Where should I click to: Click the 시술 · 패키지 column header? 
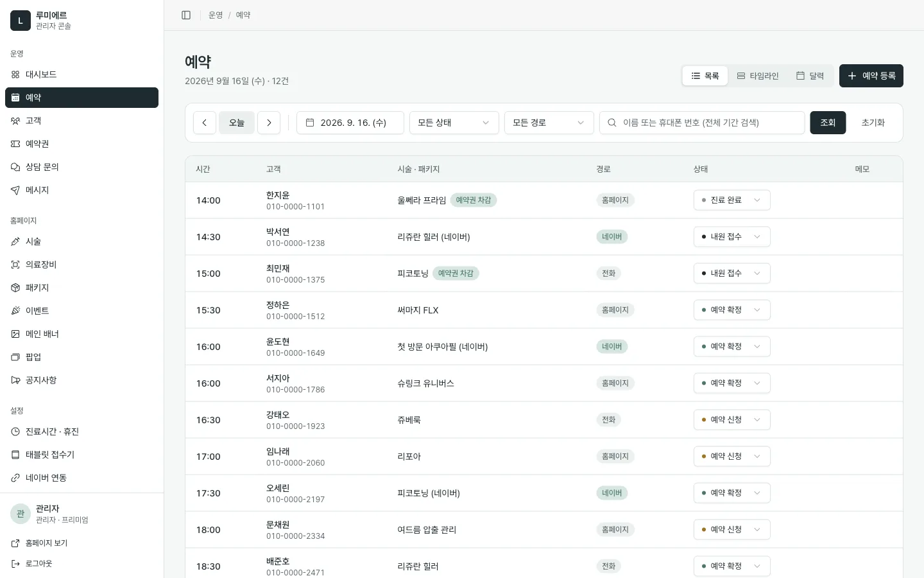pyautogui.click(x=418, y=169)
